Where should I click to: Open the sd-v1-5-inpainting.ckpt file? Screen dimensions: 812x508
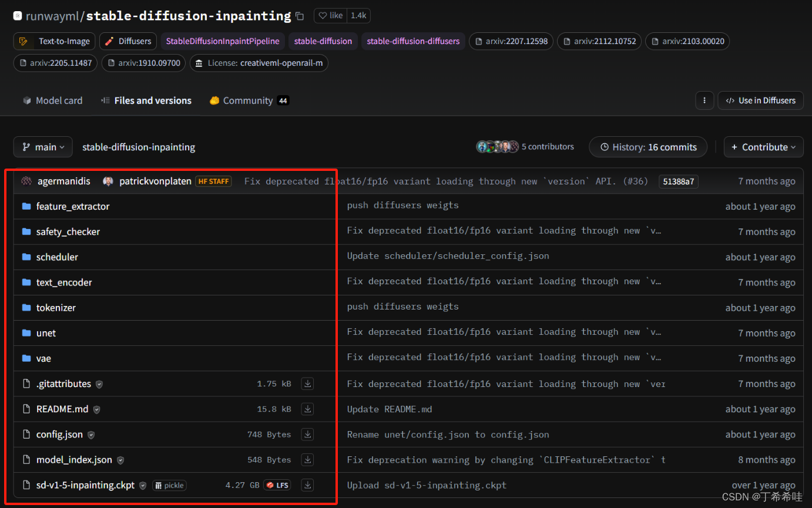point(85,485)
